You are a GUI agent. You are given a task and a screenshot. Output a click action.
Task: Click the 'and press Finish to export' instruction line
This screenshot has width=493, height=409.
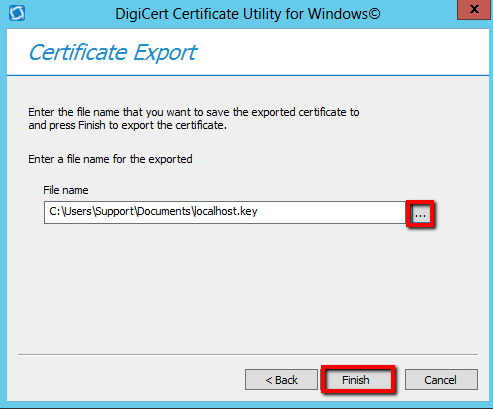point(127,125)
